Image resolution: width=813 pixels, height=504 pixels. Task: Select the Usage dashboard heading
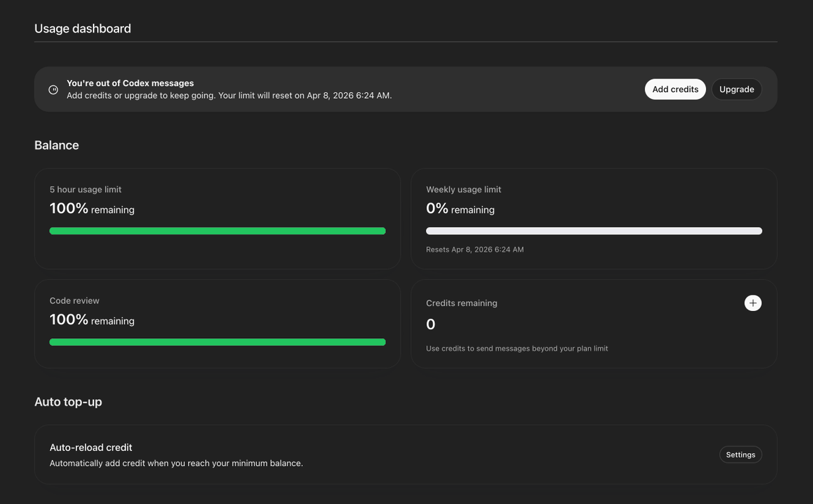[83, 28]
